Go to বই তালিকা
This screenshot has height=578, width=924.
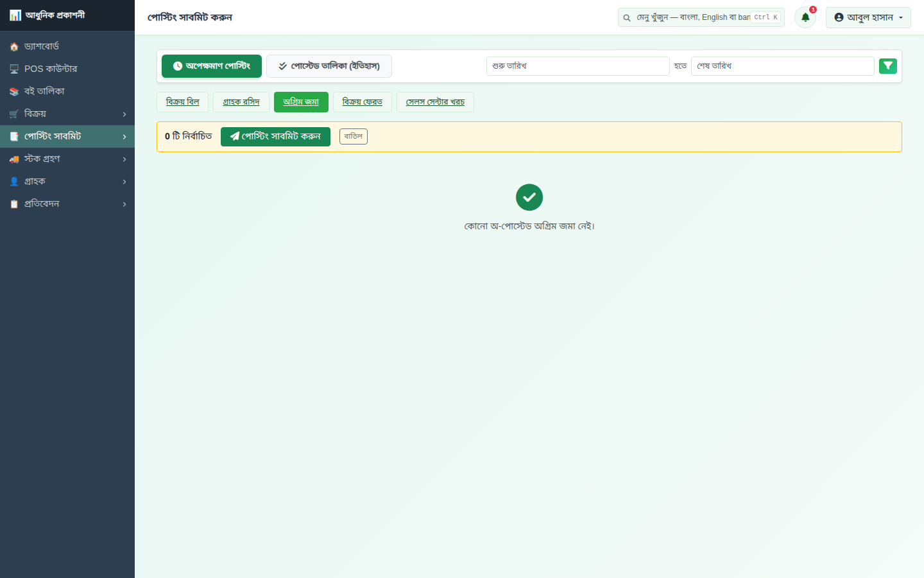coord(67,91)
